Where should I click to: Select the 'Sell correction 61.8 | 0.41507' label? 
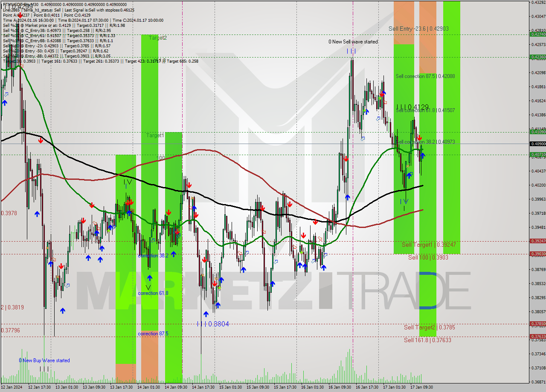tap(425, 110)
